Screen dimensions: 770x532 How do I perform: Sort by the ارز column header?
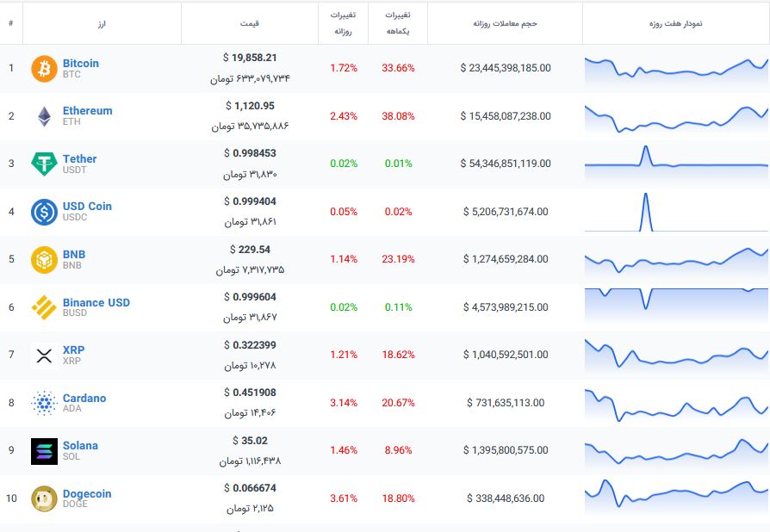click(102, 23)
